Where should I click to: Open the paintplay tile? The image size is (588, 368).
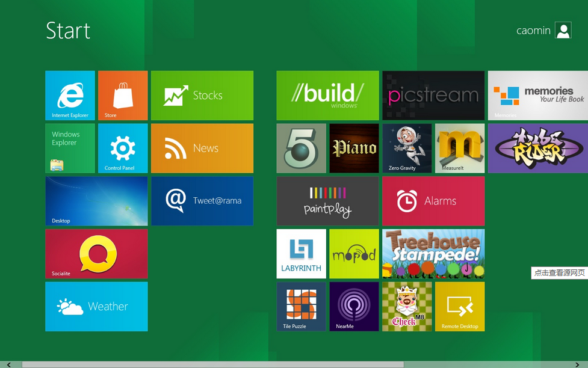pyautogui.click(x=328, y=201)
